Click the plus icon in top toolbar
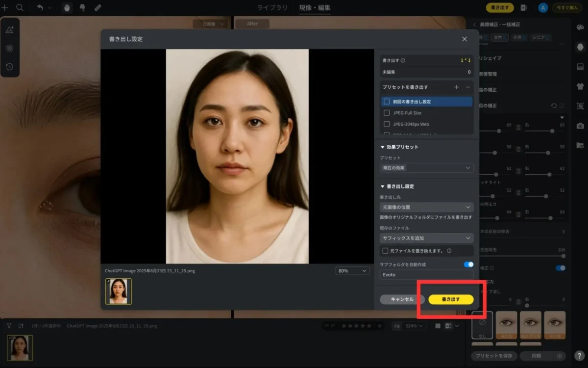The image size is (588, 368). point(5,8)
